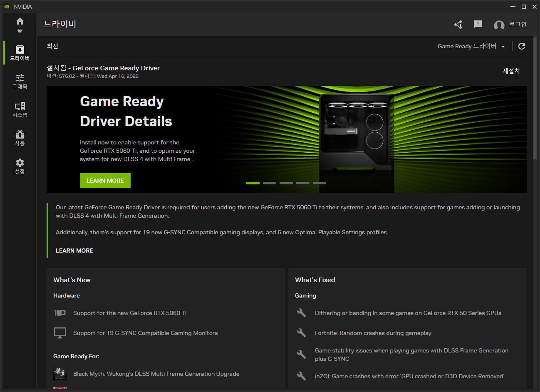Refresh the driver list
Screen dimensions: 540x392
pos(522,46)
